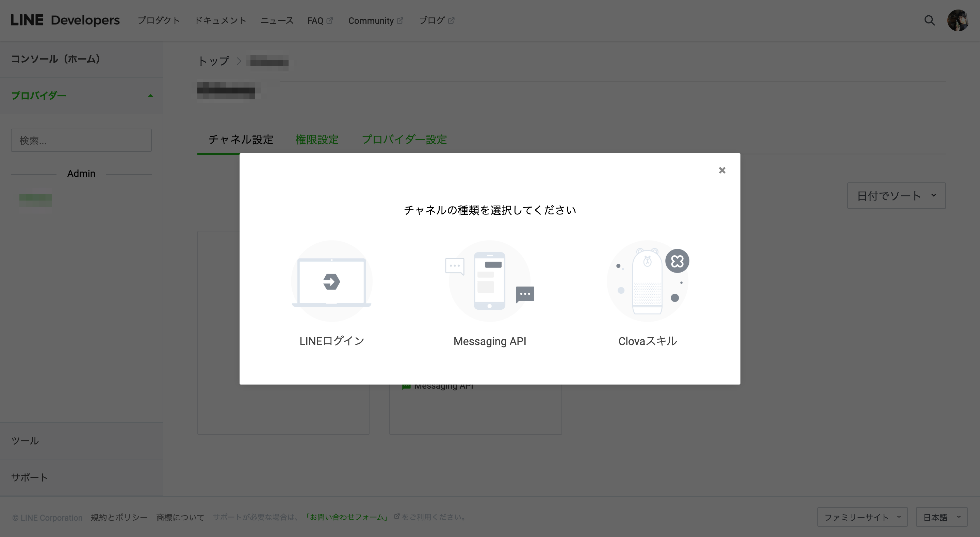Open the ブログ external link

tap(436, 20)
